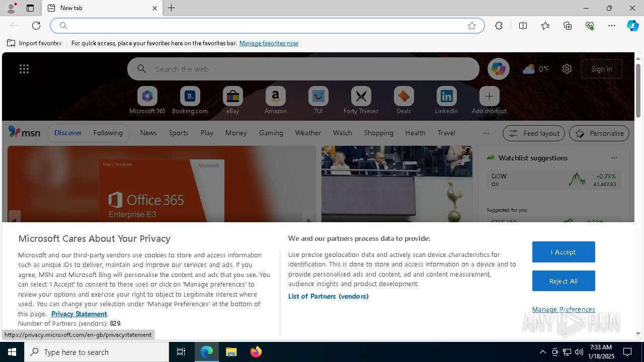Image resolution: width=644 pixels, height=362 pixels.
Task: Open the Microsoft apps grid launcher
Action: click(24, 69)
